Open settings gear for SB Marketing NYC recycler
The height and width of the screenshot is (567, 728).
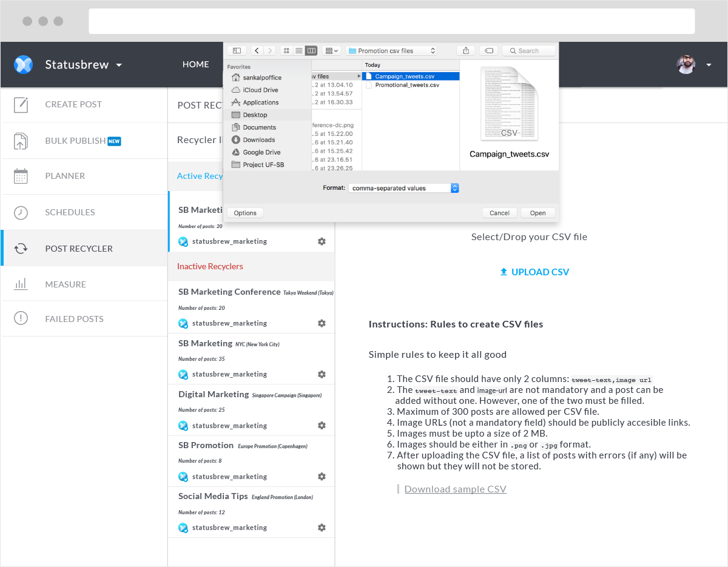tap(322, 374)
